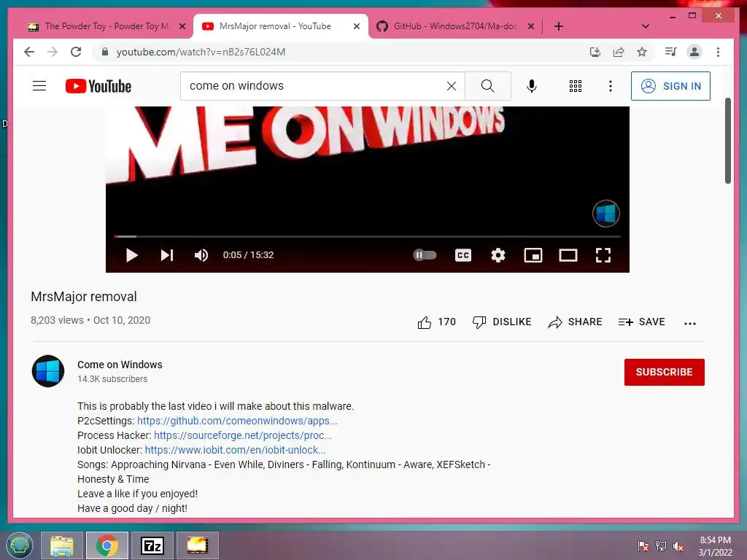Screen dimensions: 747x560
Task: Clear the search box with the X
Action: (x=451, y=86)
